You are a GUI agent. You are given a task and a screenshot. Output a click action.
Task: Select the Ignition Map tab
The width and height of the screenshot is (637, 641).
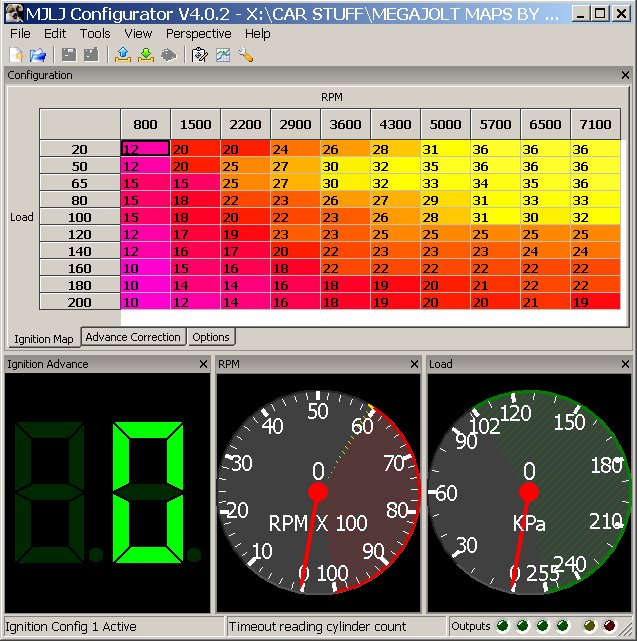44,339
